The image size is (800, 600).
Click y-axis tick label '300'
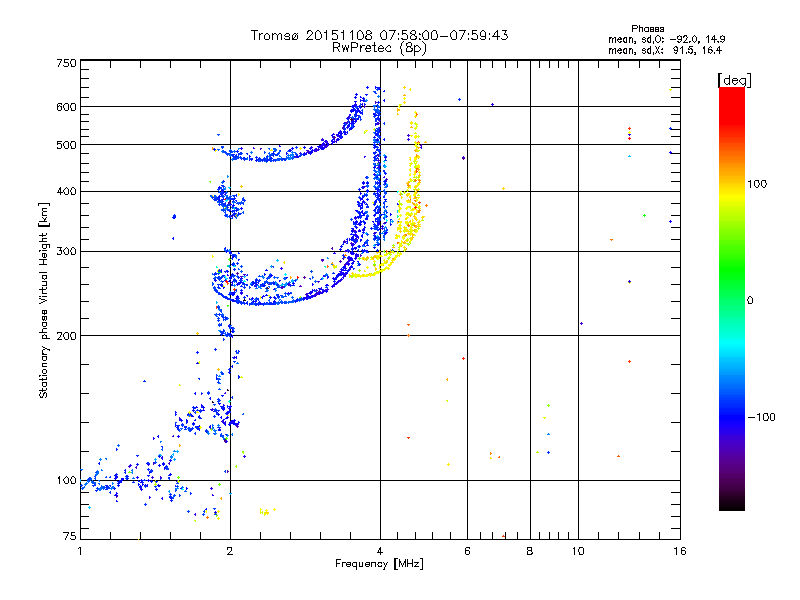pos(66,252)
